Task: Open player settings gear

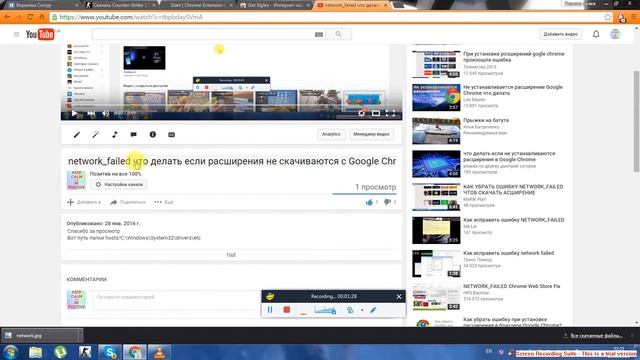Action: coord(361,113)
